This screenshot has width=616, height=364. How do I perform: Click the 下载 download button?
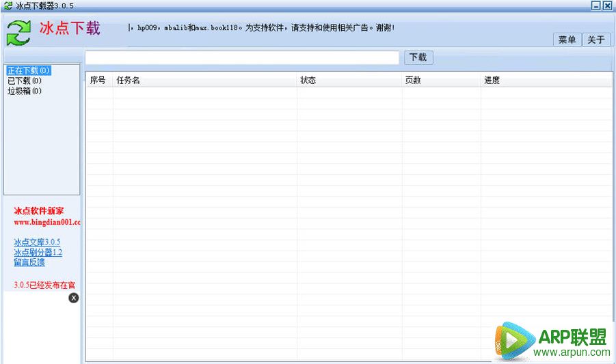click(x=419, y=57)
